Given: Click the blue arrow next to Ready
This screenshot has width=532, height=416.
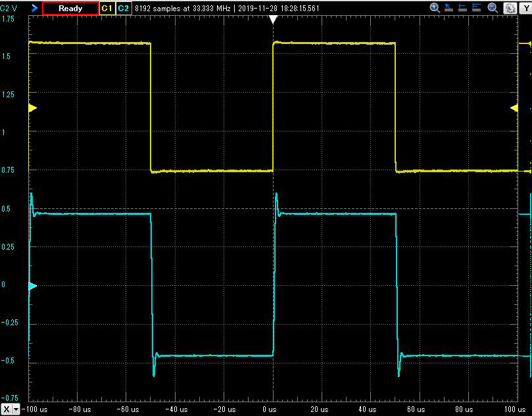Looking at the screenshot, I should point(34,9).
